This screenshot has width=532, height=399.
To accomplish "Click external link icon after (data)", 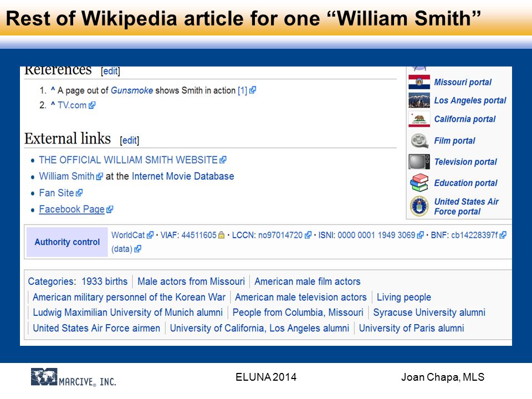I will click(137, 249).
